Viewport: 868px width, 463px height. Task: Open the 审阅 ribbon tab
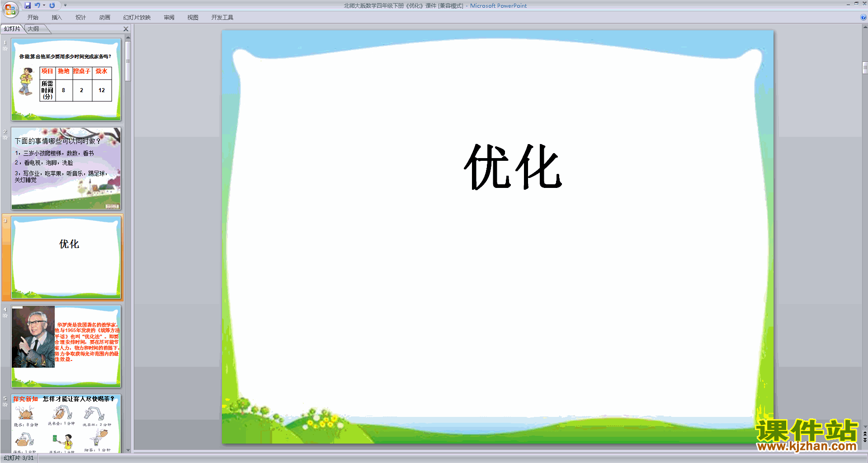pos(169,18)
